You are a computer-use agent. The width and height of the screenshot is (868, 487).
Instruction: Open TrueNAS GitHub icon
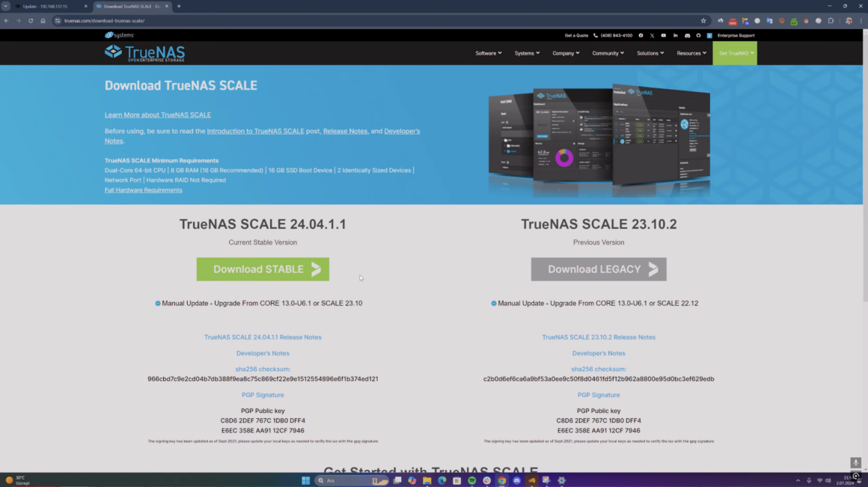[699, 35]
